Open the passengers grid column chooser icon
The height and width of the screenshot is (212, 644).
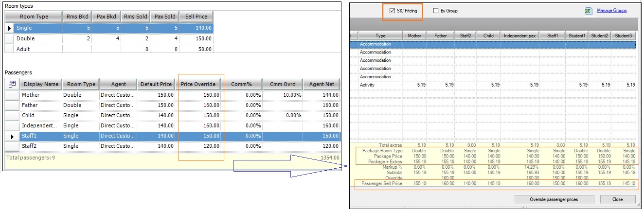[x=12, y=84]
